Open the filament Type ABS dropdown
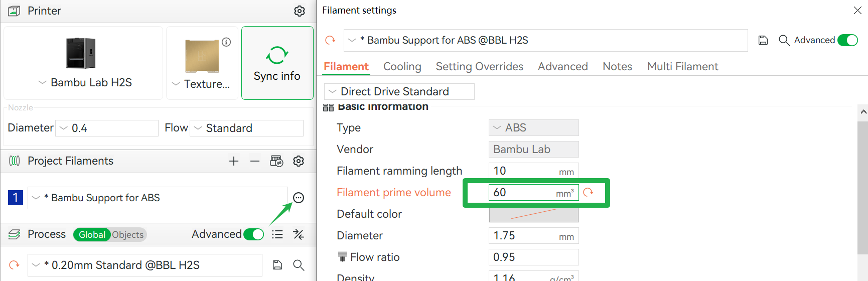Screen dimensions: 868x281 533,127
